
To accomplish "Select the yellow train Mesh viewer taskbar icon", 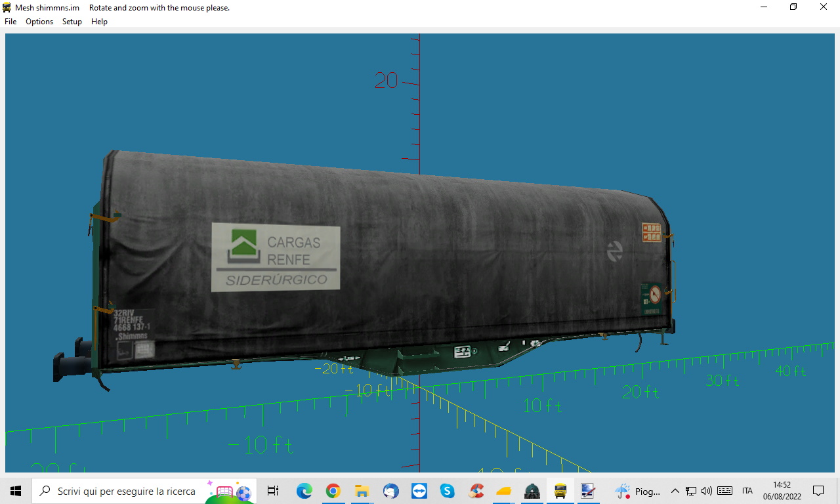I will (560, 490).
